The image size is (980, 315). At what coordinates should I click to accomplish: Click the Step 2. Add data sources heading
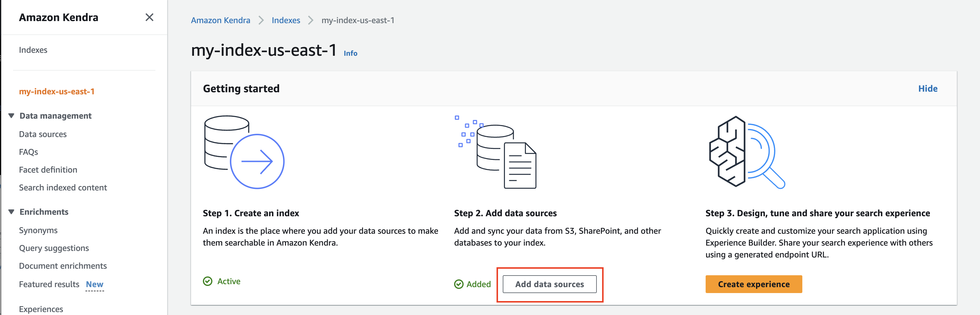click(x=505, y=213)
